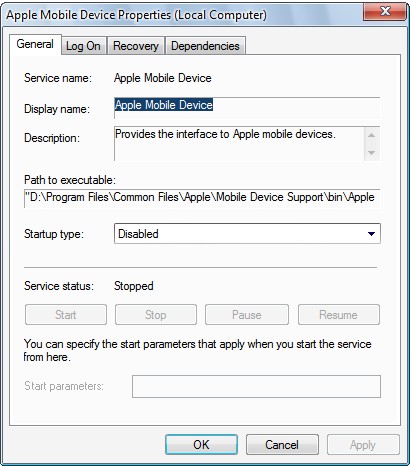410x466 pixels.
Task: Dismiss the dialog with Cancel
Action: point(282,445)
